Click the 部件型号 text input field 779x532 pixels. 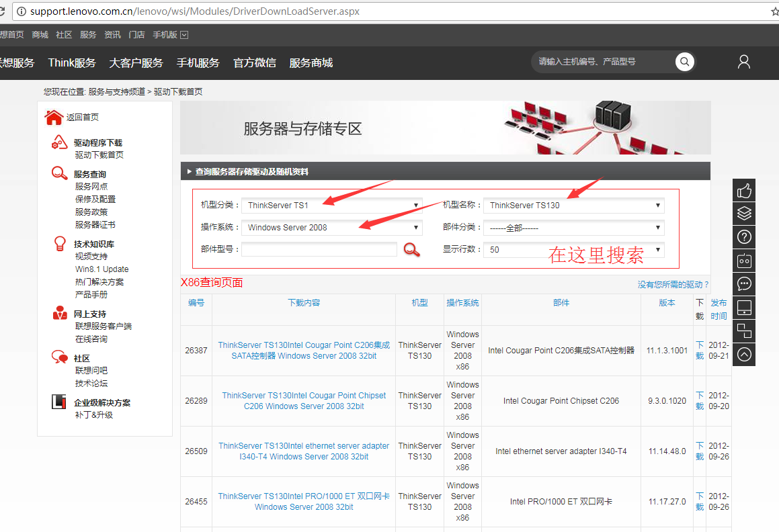click(x=319, y=249)
